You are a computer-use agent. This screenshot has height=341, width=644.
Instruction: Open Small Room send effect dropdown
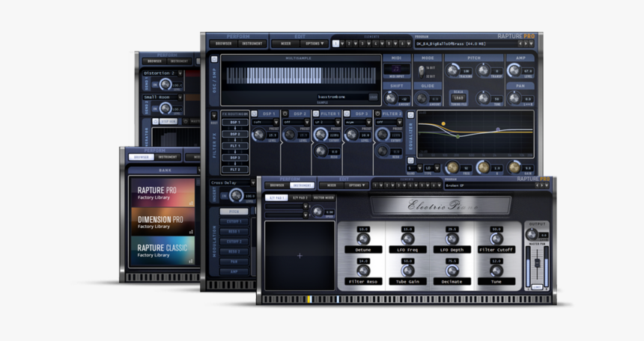pos(180,97)
